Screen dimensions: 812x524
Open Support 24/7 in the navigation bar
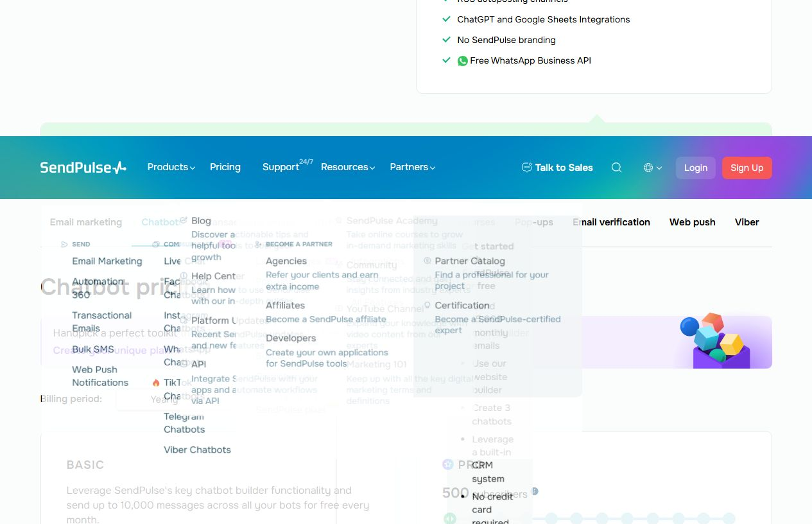pyautogui.click(x=288, y=166)
